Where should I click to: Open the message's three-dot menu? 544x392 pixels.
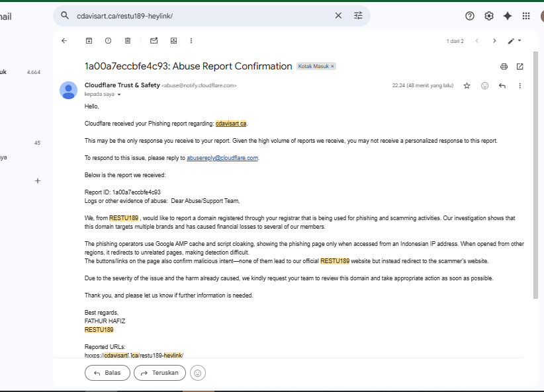tap(520, 86)
